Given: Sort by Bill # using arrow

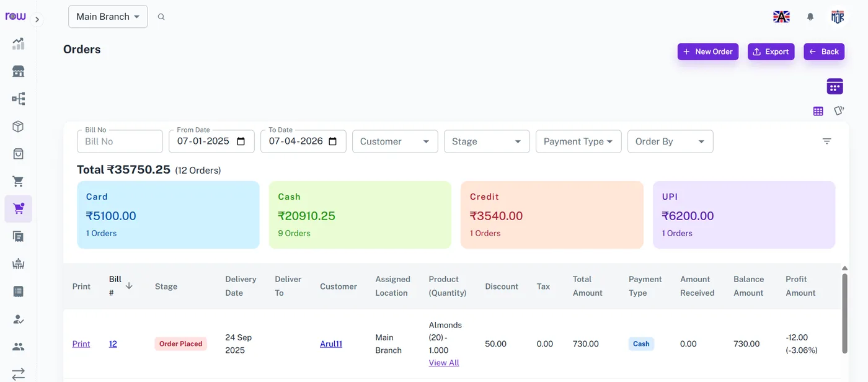Looking at the screenshot, I should point(129,286).
